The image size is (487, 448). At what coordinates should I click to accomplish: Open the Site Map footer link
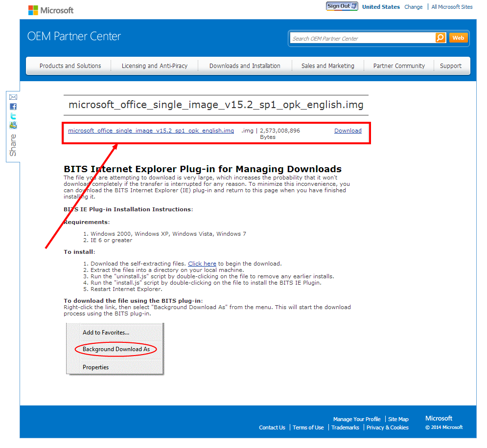coord(398,419)
